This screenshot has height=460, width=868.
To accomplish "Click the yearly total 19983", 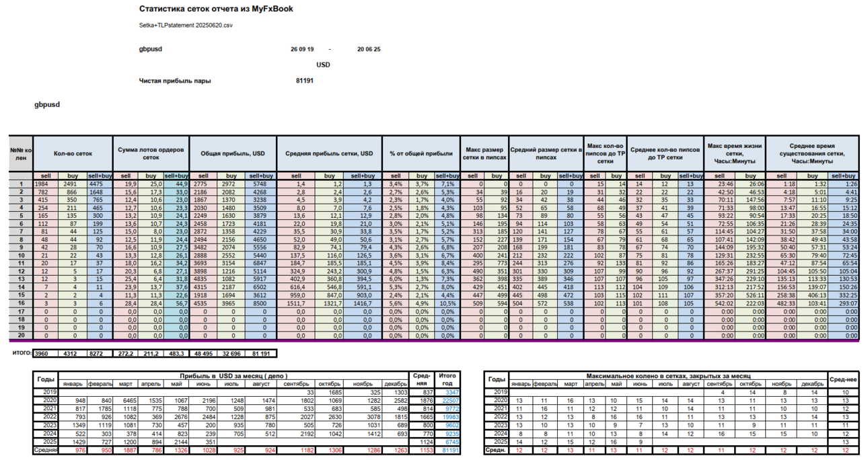I will coord(447,416).
